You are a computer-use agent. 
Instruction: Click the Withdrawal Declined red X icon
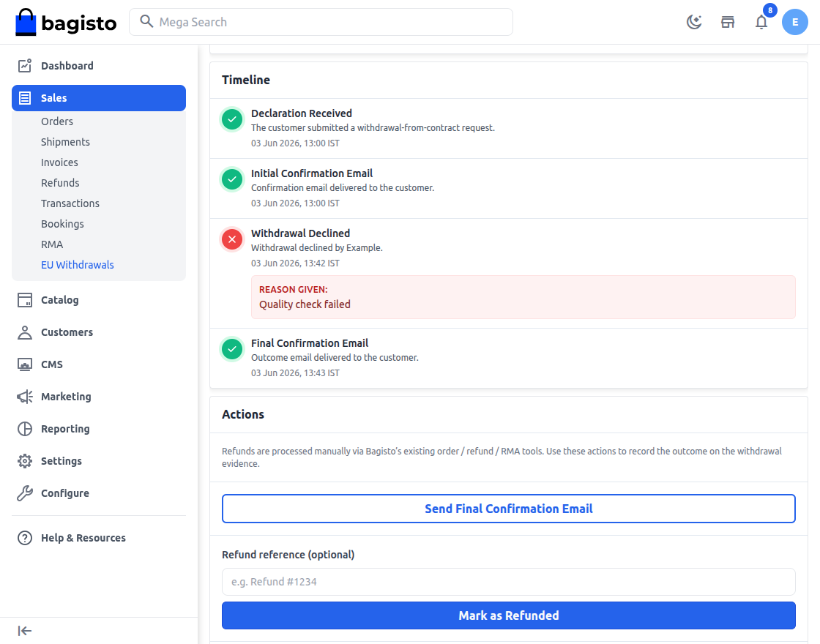(x=232, y=239)
